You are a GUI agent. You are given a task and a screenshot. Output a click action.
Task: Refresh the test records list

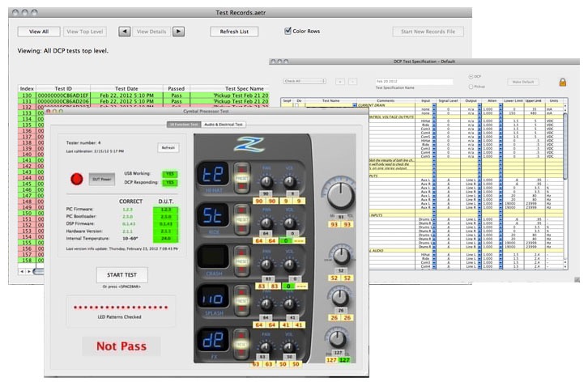click(x=234, y=32)
